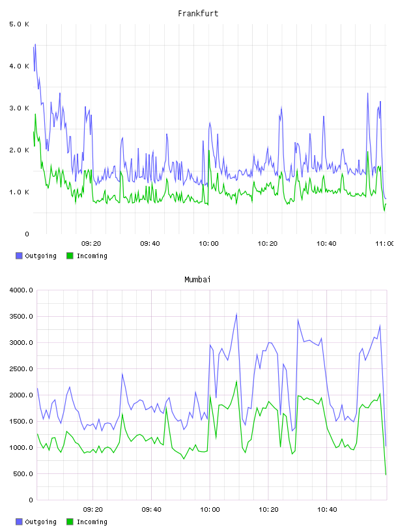
Task: Click the 10:20 time label on Frankfurt chart
Action: (268, 244)
